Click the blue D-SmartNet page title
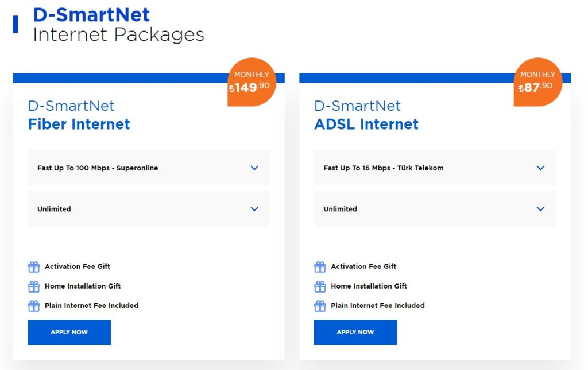This screenshot has width=588, height=370. 92,15
